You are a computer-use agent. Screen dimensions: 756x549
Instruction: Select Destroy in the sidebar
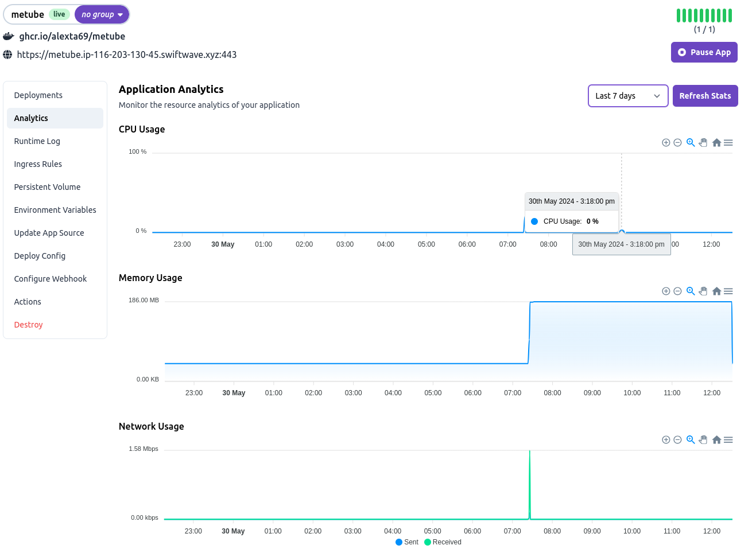[55, 325]
